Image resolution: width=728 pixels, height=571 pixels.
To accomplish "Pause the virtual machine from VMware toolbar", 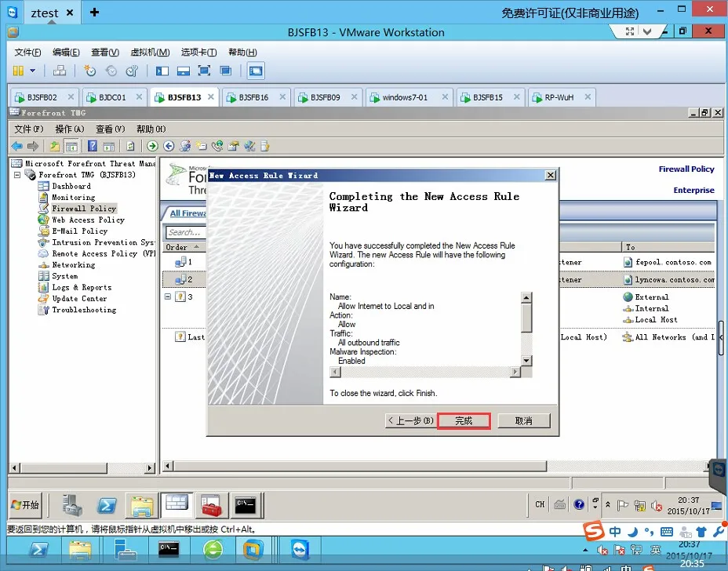I will 18,71.
